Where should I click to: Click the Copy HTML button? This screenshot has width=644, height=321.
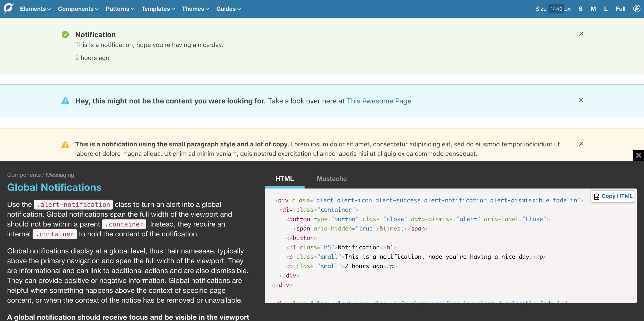(x=613, y=196)
